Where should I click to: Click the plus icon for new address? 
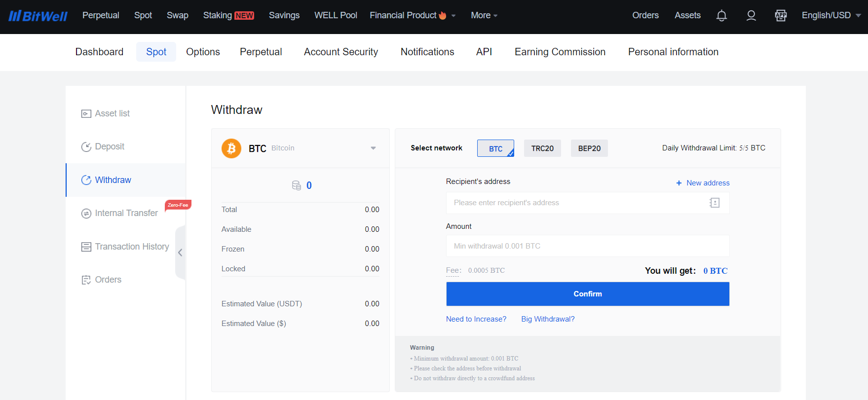click(679, 183)
